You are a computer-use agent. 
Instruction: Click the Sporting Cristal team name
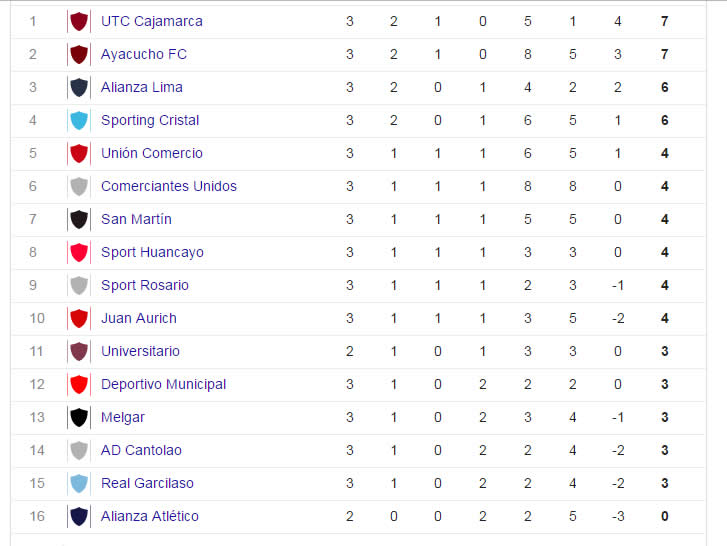click(150, 121)
